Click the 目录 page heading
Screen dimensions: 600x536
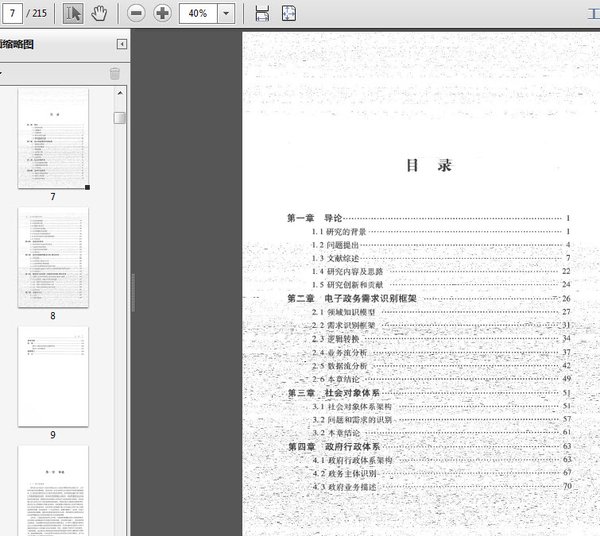pos(429,166)
